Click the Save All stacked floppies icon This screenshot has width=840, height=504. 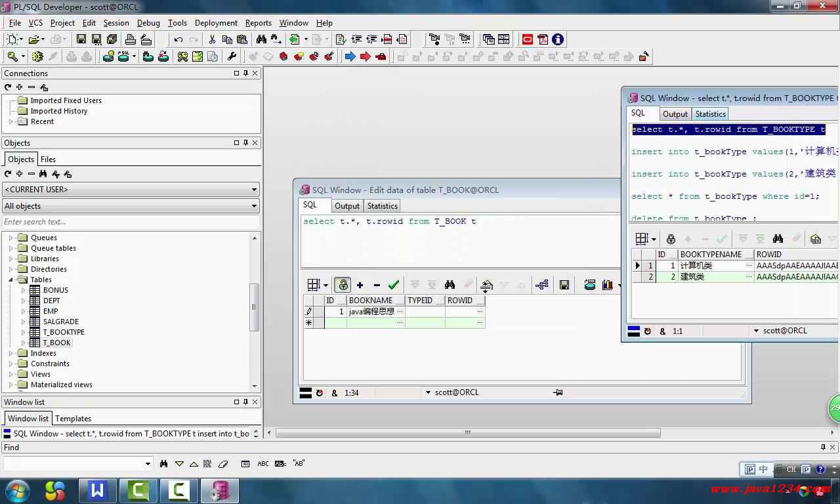pyautogui.click(x=112, y=39)
